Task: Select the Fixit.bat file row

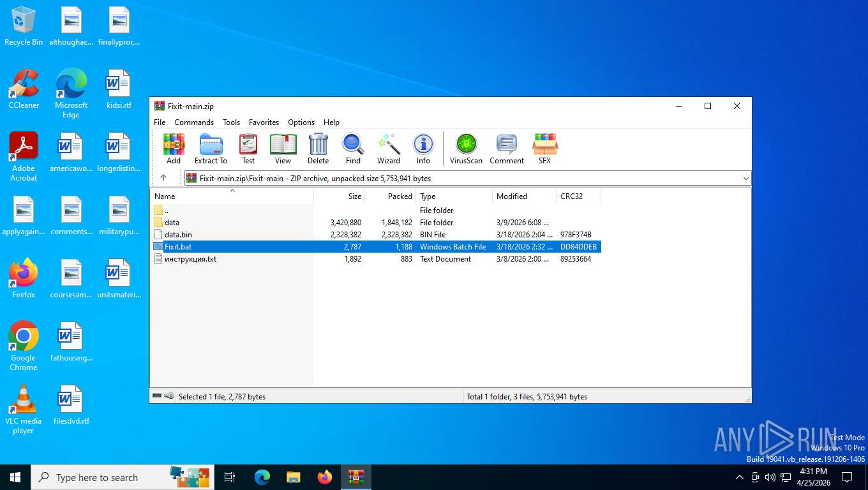Action: pyautogui.click(x=376, y=247)
